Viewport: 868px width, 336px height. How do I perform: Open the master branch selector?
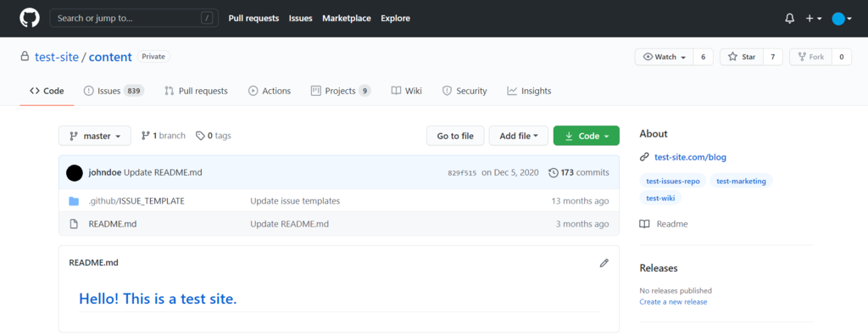tap(95, 136)
